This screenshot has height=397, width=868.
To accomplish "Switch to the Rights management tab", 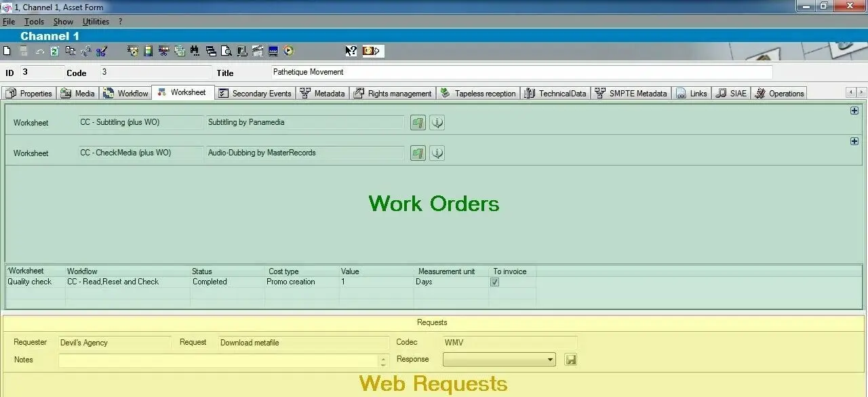I will [393, 94].
